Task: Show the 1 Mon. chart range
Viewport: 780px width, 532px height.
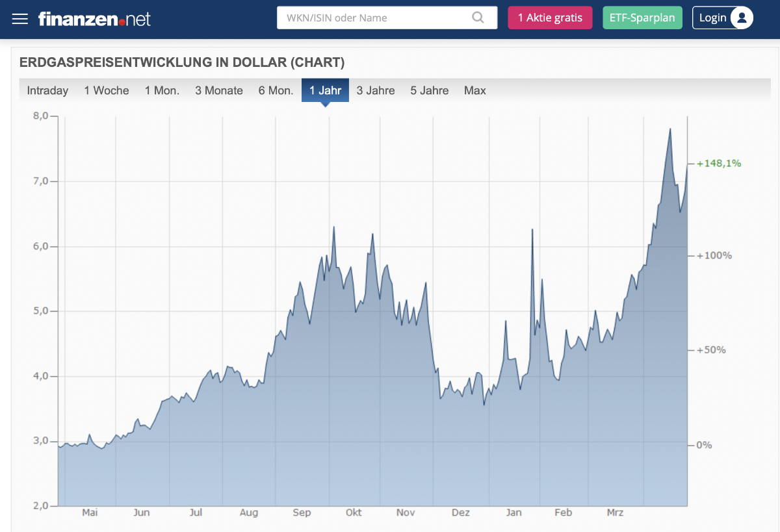Action: (162, 90)
